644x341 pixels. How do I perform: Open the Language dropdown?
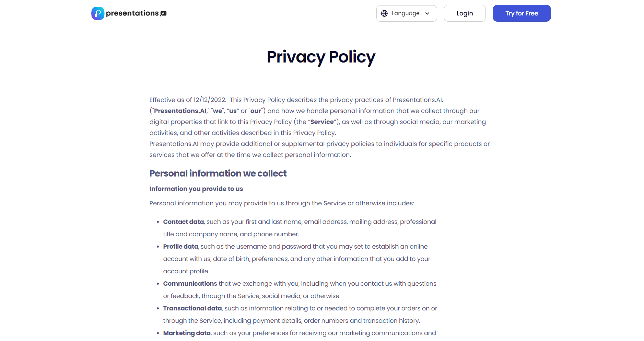pyautogui.click(x=406, y=13)
